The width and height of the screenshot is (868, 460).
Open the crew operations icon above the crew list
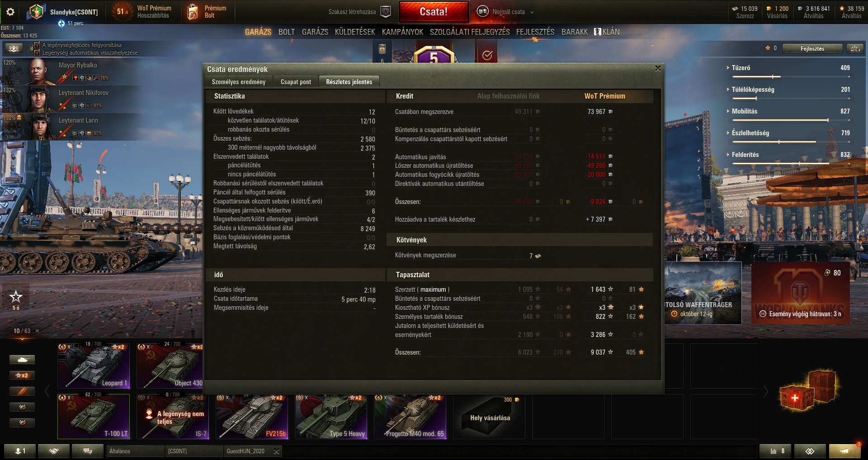point(14,48)
